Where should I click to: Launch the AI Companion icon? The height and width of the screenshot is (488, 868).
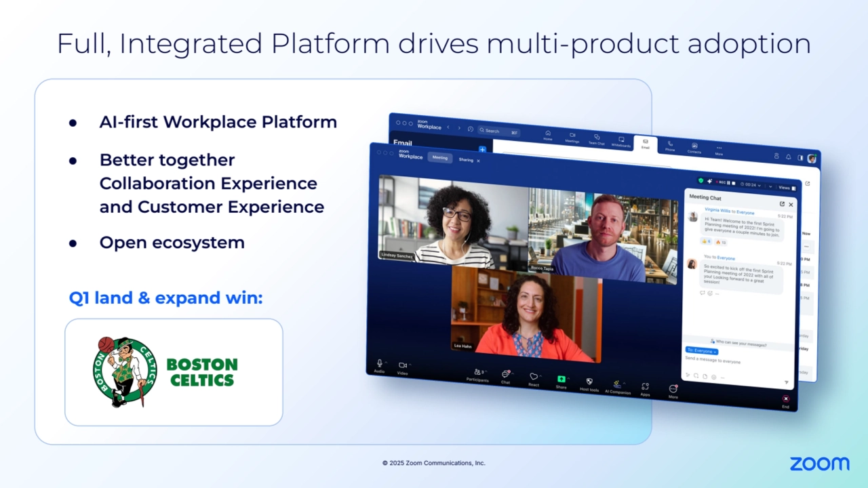click(616, 384)
